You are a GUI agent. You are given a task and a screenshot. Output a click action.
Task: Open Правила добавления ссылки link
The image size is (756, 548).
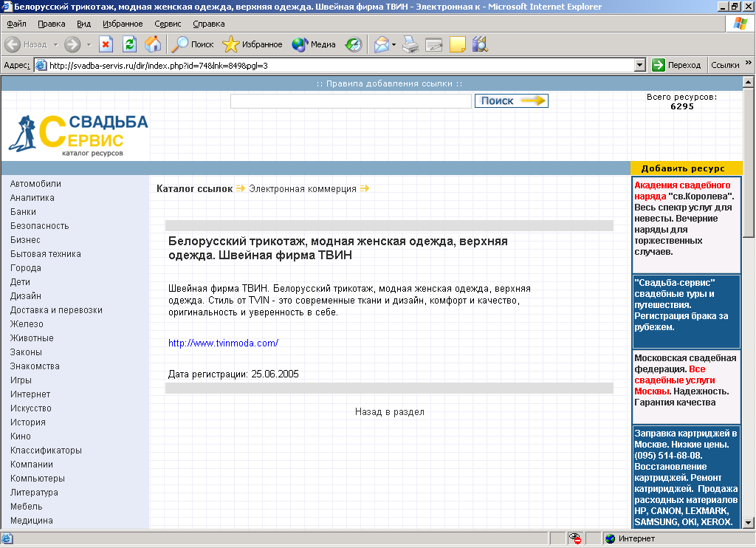pyautogui.click(x=390, y=83)
